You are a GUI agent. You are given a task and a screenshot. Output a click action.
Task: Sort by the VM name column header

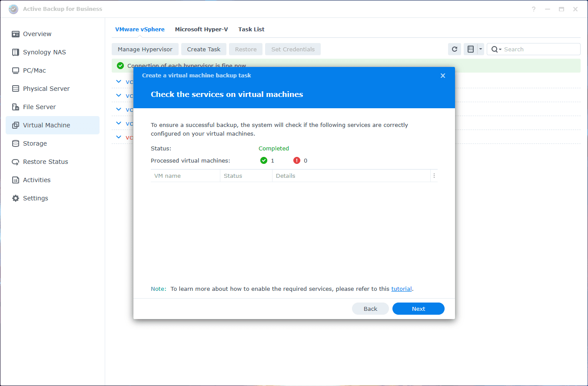(x=186, y=176)
